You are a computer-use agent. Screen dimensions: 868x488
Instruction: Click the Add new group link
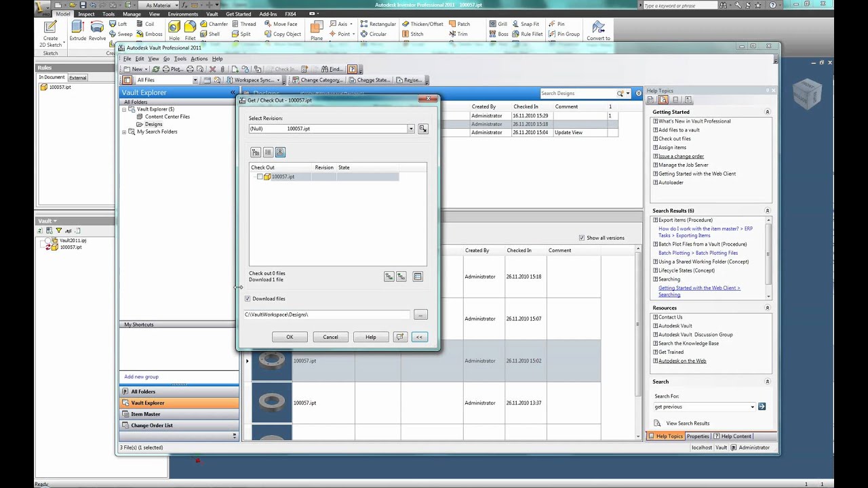(141, 377)
